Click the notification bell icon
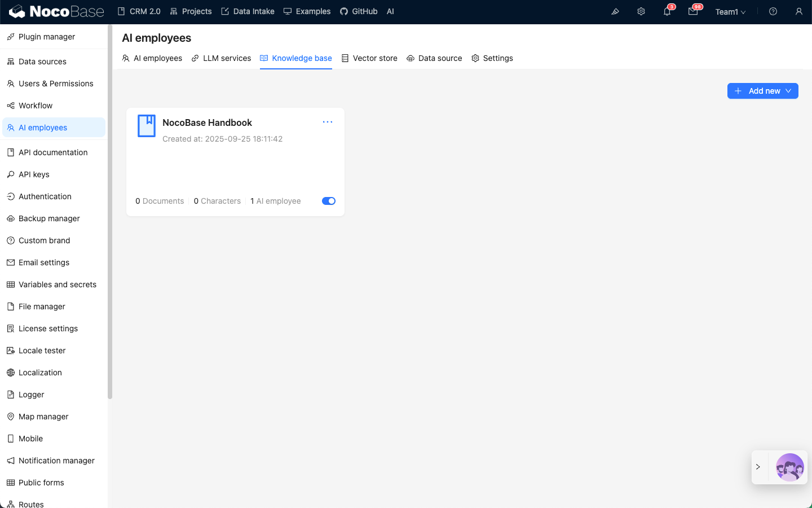This screenshot has width=812, height=508. (667, 11)
